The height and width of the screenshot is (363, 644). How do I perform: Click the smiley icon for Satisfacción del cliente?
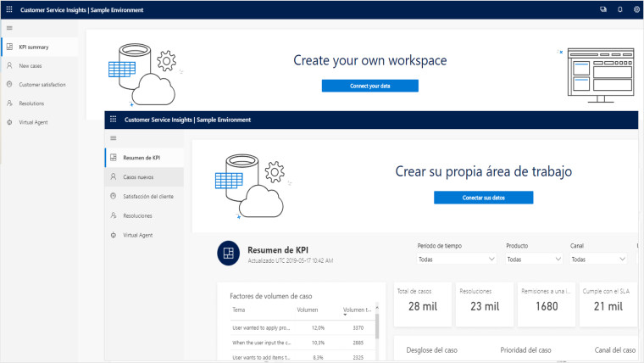click(x=113, y=196)
